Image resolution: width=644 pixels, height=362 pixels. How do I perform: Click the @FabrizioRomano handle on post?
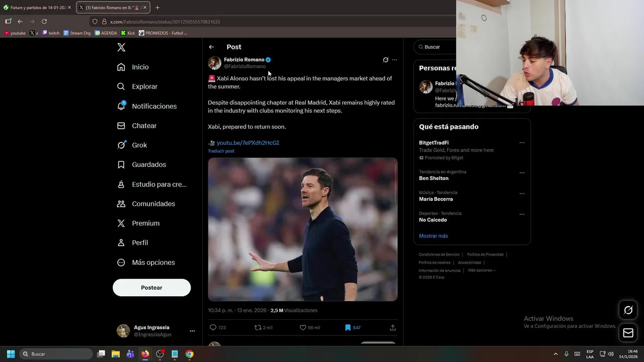[245, 66]
